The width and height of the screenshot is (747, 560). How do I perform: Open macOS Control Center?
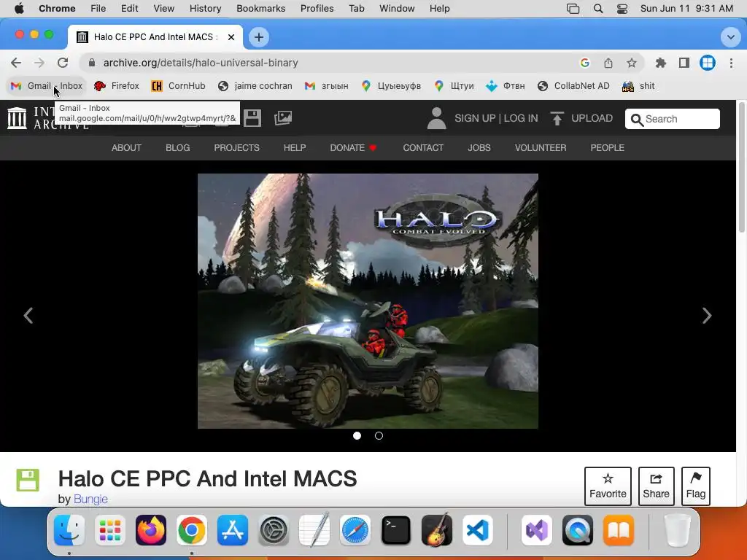click(x=622, y=9)
